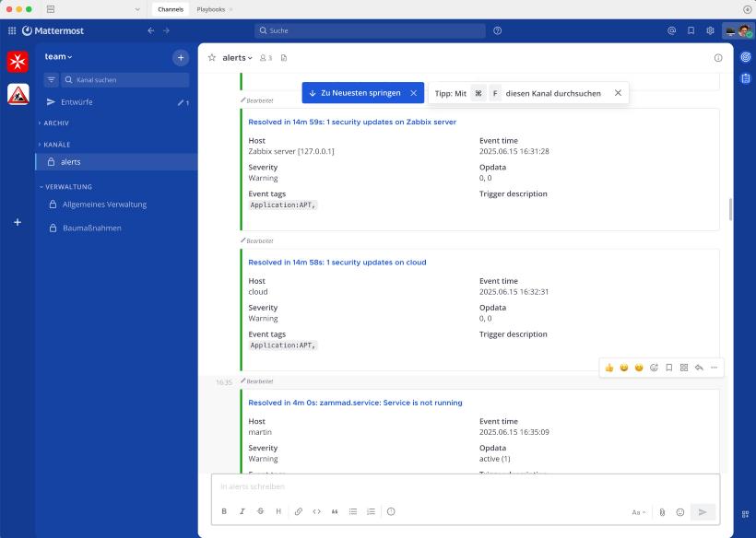This screenshot has height=538, width=756.
Task: Go forward with the history arrow
Action: (166, 30)
